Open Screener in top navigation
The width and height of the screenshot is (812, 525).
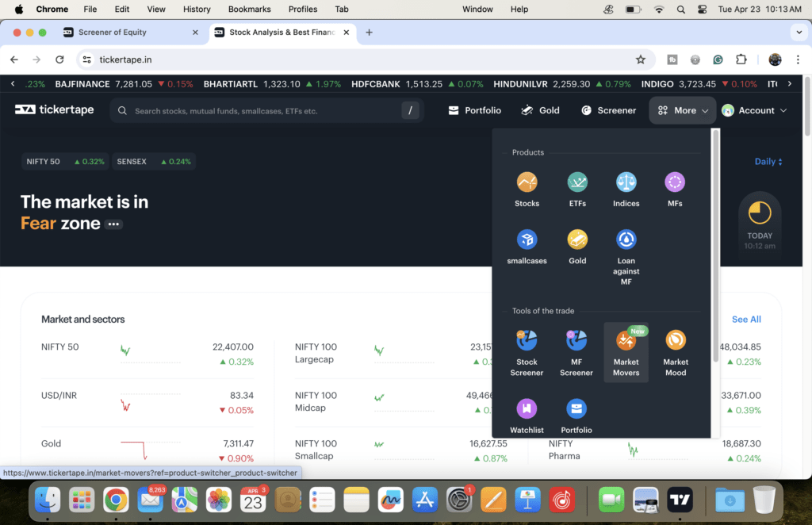coord(608,110)
